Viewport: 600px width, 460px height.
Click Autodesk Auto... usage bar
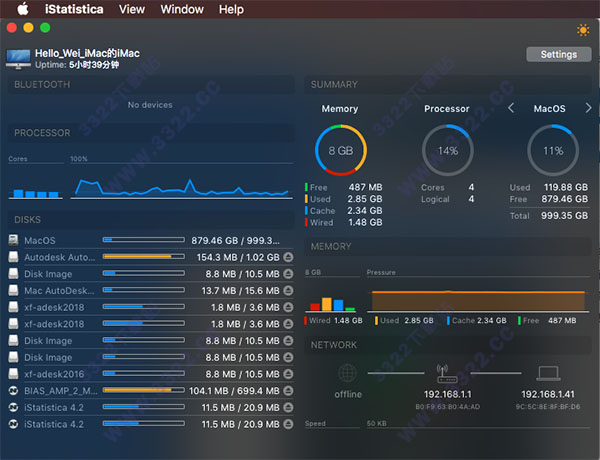(x=143, y=256)
